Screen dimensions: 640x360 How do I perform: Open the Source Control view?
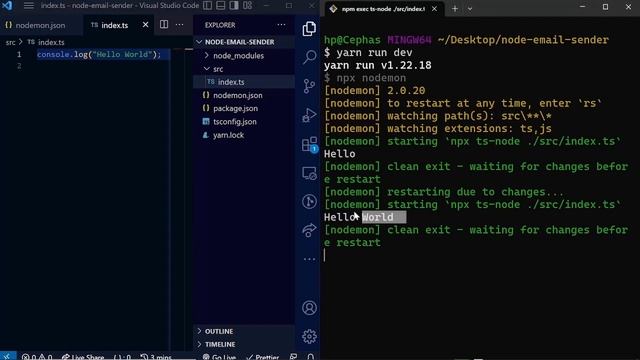point(309,86)
